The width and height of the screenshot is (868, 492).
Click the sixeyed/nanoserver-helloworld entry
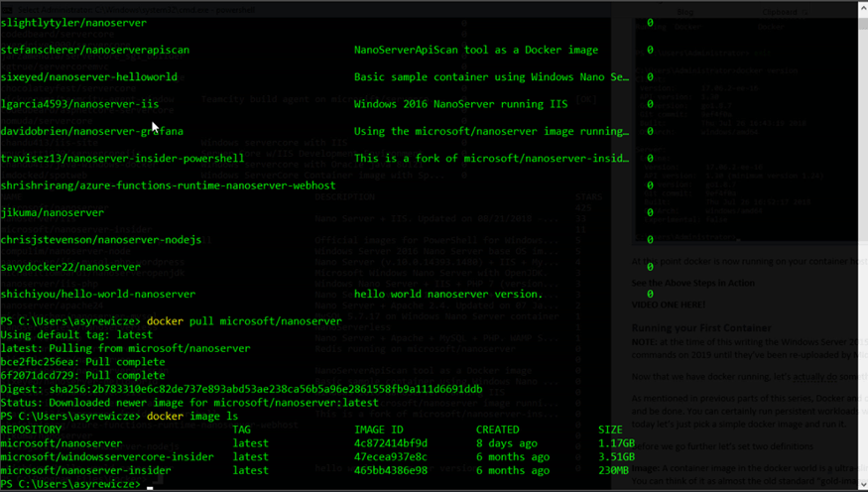[89, 77]
